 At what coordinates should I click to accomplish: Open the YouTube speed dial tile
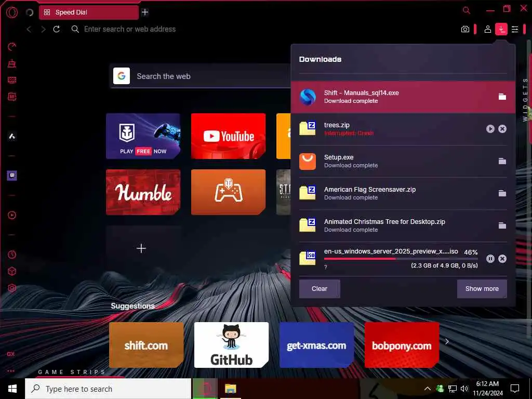229,136
